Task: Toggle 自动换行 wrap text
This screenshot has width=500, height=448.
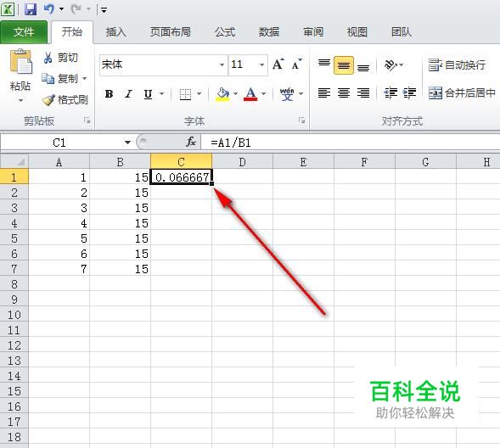Action: 457,65
